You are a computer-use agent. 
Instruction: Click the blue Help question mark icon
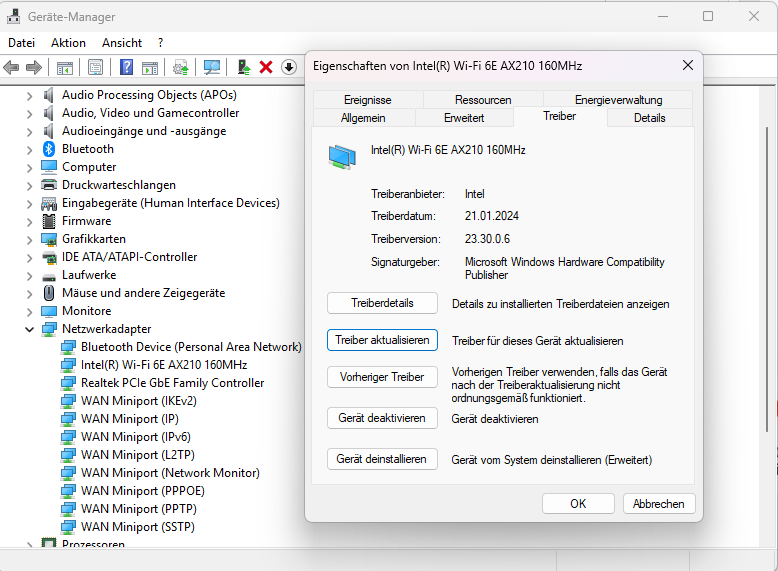127,67
